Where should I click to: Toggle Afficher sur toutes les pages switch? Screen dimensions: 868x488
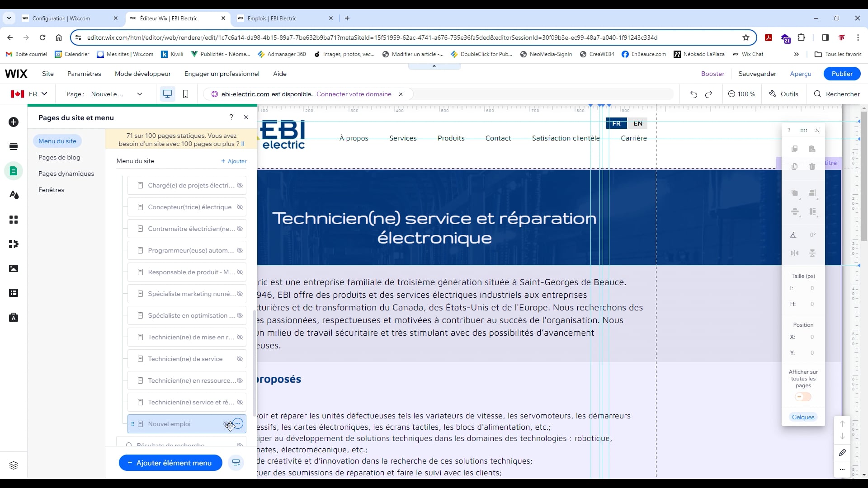(803, 397)
